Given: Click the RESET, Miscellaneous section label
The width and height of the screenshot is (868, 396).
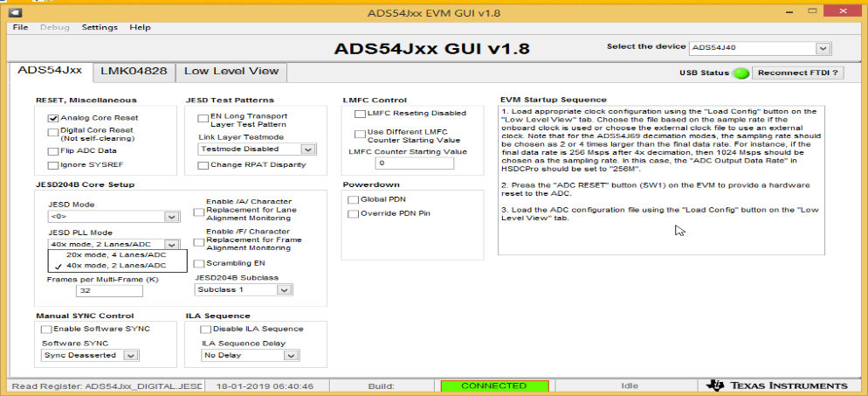Looking at the screenshot, I should coord(86,101).
